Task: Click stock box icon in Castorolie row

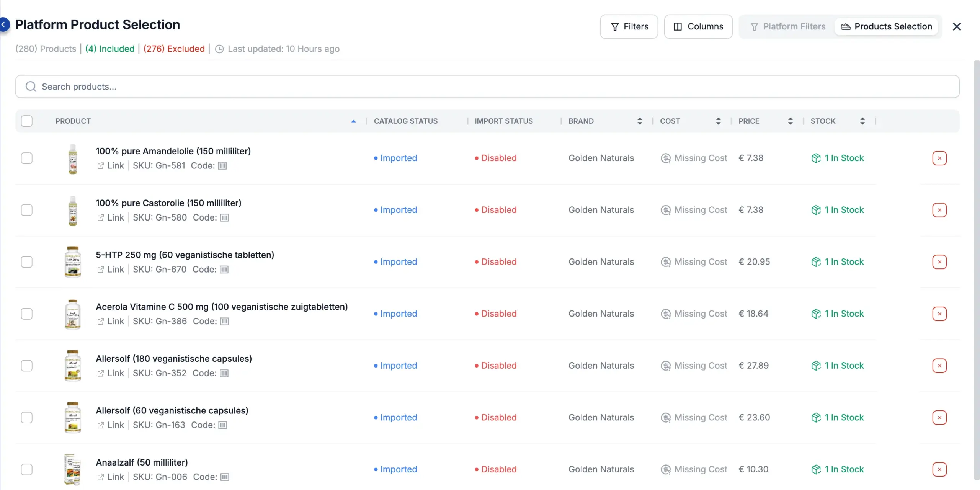Action: point(816,210)
